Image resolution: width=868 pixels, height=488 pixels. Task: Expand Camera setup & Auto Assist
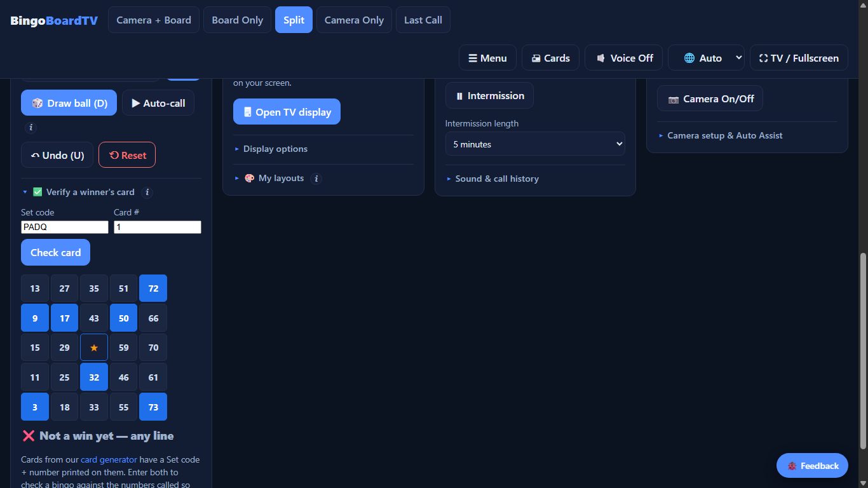click(720, 135)
